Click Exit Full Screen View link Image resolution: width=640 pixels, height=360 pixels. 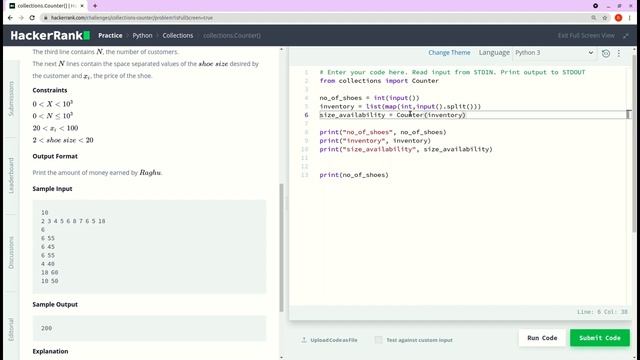(x=586, y=36)
